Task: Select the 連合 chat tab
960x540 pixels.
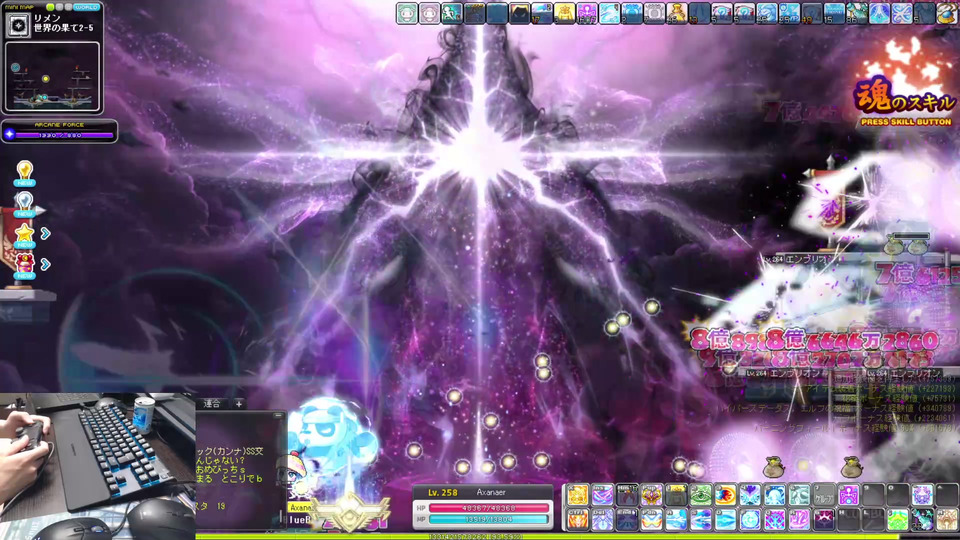Action: [212, 403]
